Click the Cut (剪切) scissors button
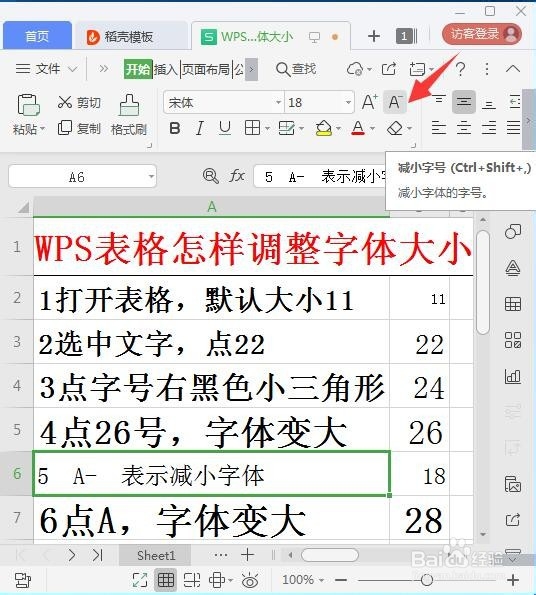Image resolution: width=536 pixels, height=595 pixels. point(79,102)
